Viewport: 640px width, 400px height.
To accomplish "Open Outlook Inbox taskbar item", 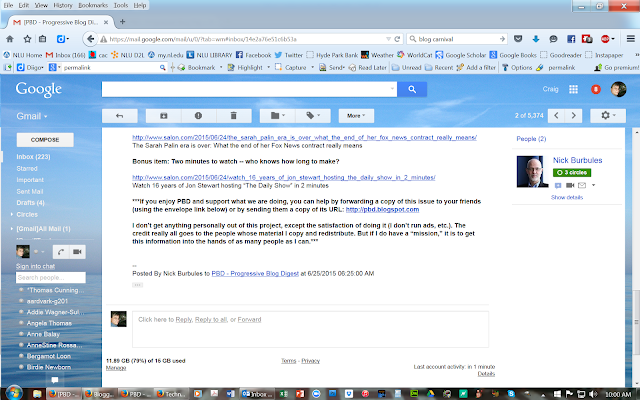I will click(257, 394).
